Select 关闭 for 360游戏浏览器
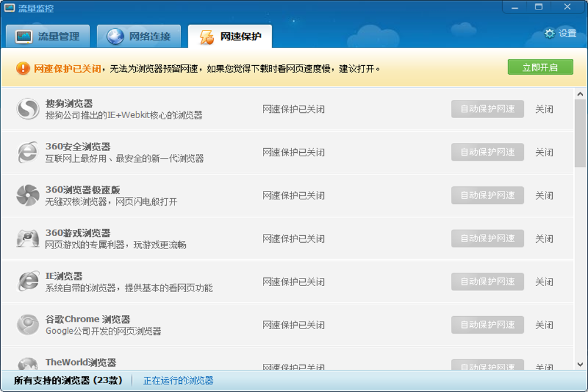Screen dimensions: 588x392 pyautogui.click(x=544, y=239)
